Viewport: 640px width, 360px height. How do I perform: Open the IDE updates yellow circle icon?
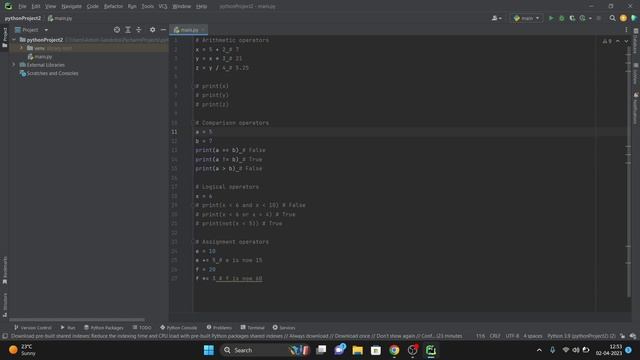623,18
